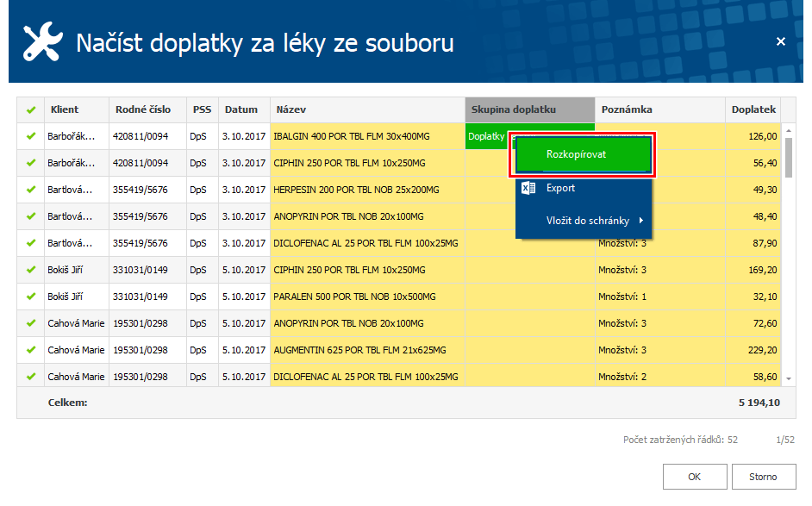Click rodné číslo 331031/0149 in PARALEN row
This screenshot has height=506, width=812.
click(x=141, y=297)
